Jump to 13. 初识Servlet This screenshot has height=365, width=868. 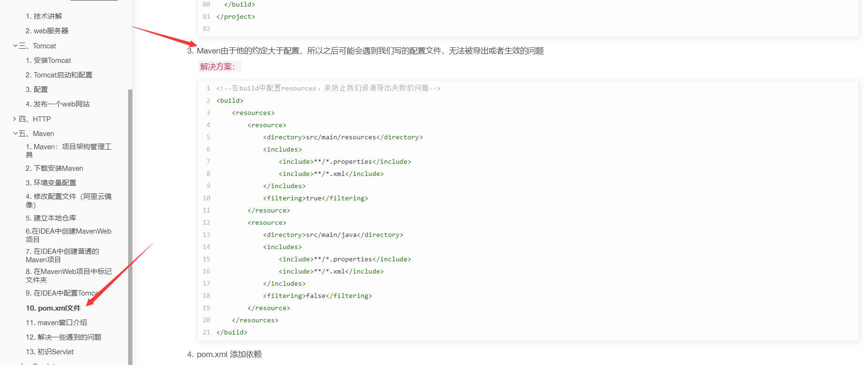point(50,351)
